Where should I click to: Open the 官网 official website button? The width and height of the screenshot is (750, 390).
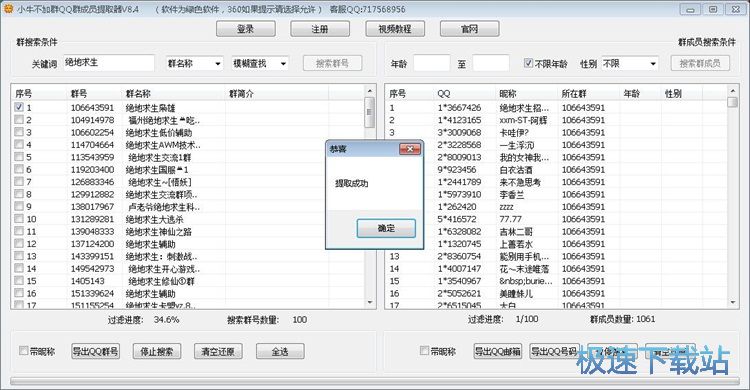click(469, 29)
